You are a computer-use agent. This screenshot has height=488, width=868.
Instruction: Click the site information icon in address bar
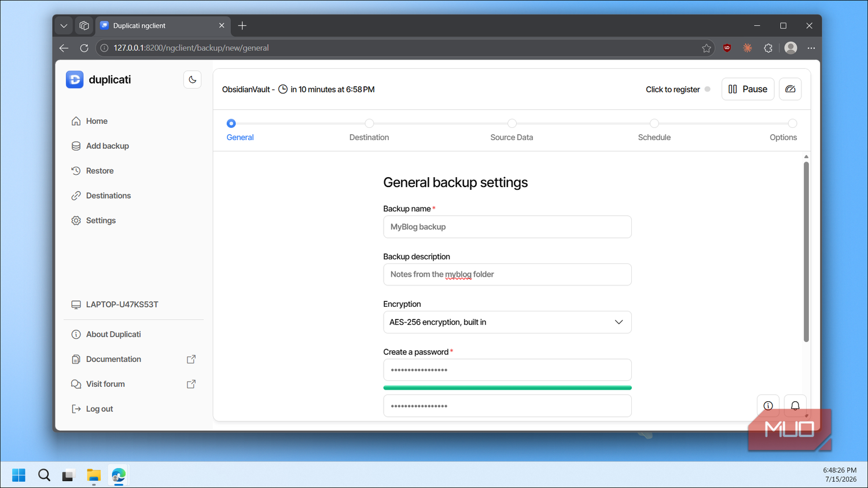[x=104, y=48]
